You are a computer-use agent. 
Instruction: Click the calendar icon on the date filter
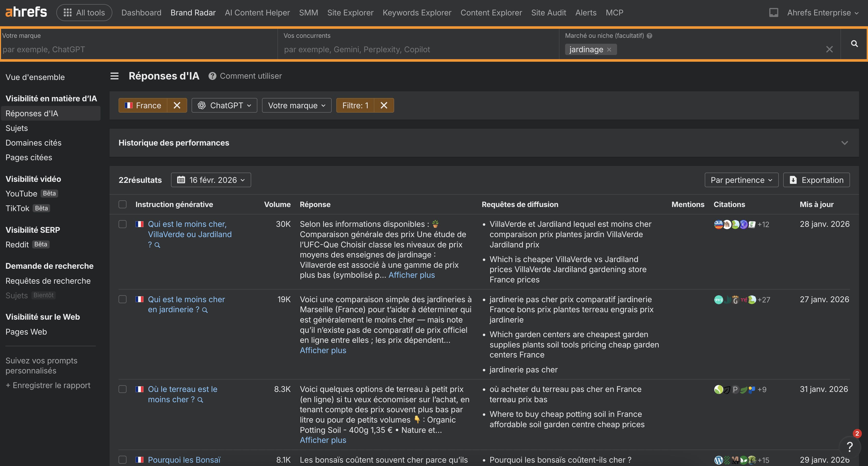(181, 180)
